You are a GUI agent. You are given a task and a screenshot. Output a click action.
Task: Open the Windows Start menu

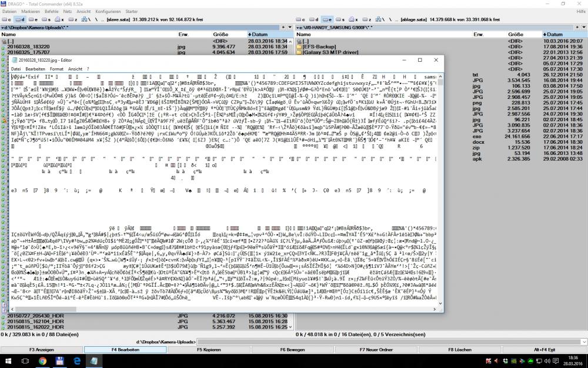[x=8, y=360]
